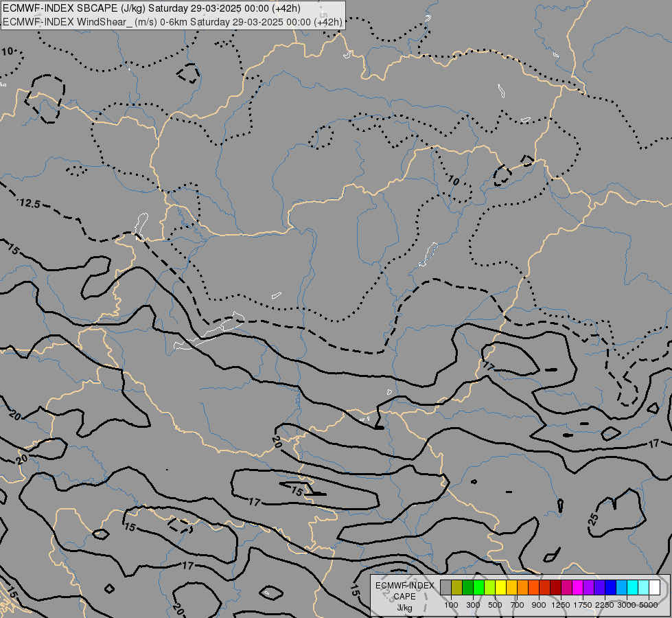Click the 900 legend value
The width and height of the screenshot is (672, 618).
539,605
